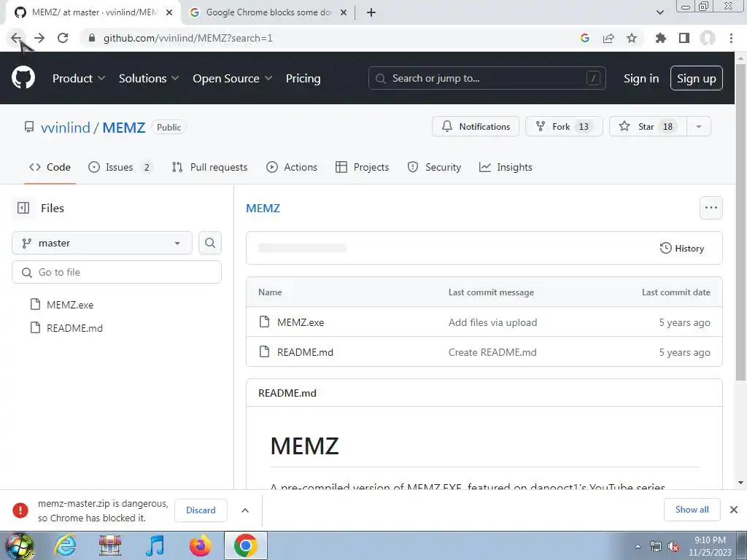Image resolution: width=747 pixels, height=560 pixels.
Task: Open the Issues tab
Action: pos(120,167)
